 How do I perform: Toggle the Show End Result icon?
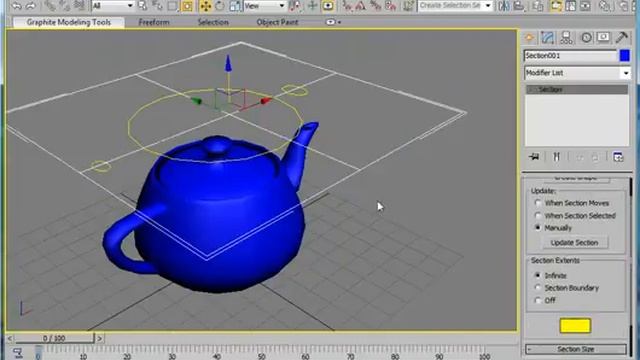click(556, 157)
